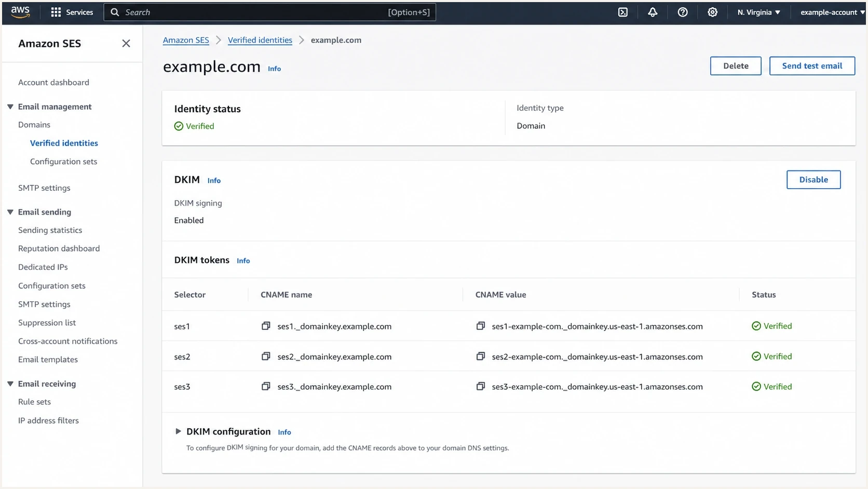Collapse the Email receiving section
This screenshot has width=868, height=489.
10,384
